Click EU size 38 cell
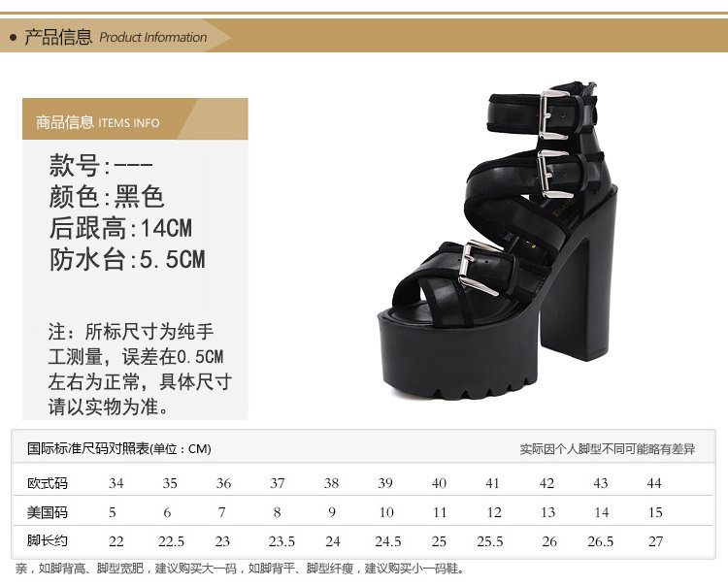This screenshot has height=586, width=728. pyautogui.click(x=331, y=483)
